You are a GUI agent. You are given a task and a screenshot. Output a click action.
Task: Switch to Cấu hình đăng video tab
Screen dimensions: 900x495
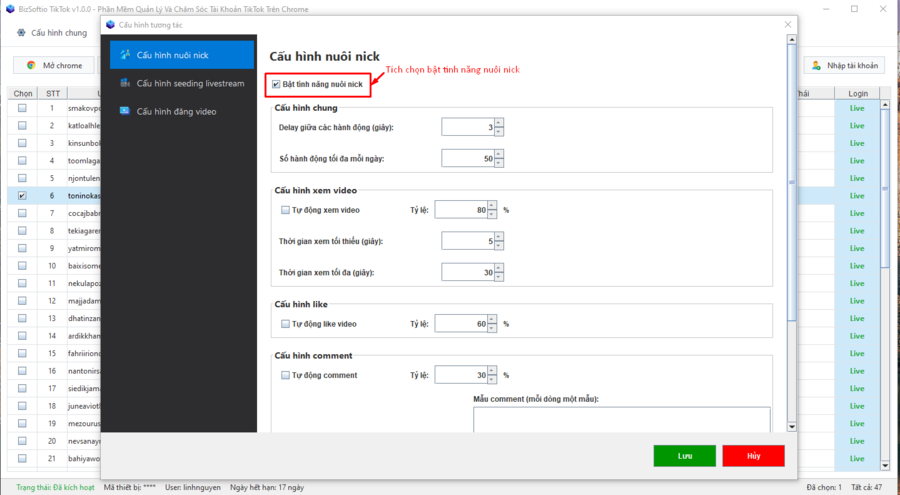pyautogui.click(x=176, y=111)
